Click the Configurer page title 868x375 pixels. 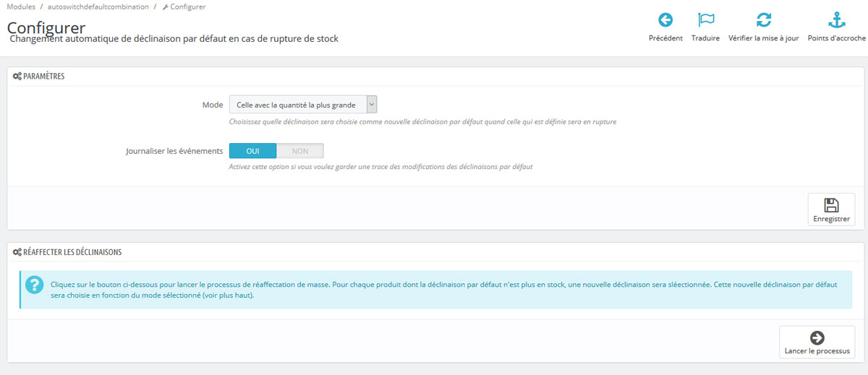[46, 27]
